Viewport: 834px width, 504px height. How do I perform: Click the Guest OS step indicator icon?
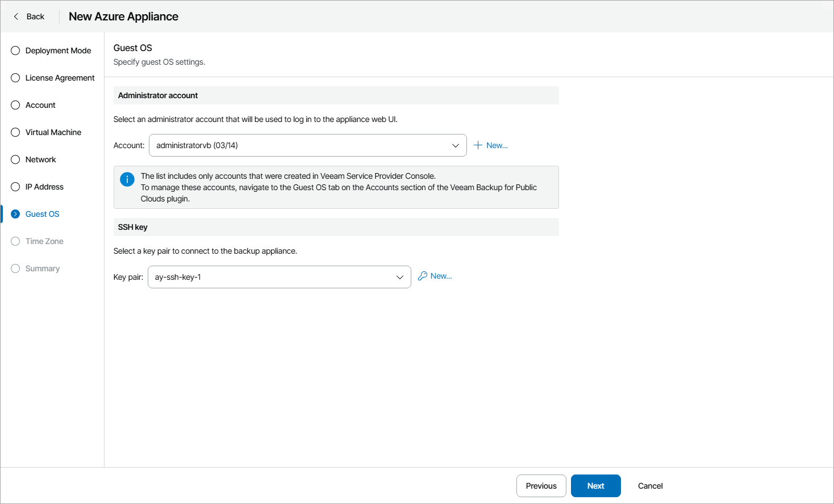click(x=15, y=214)
